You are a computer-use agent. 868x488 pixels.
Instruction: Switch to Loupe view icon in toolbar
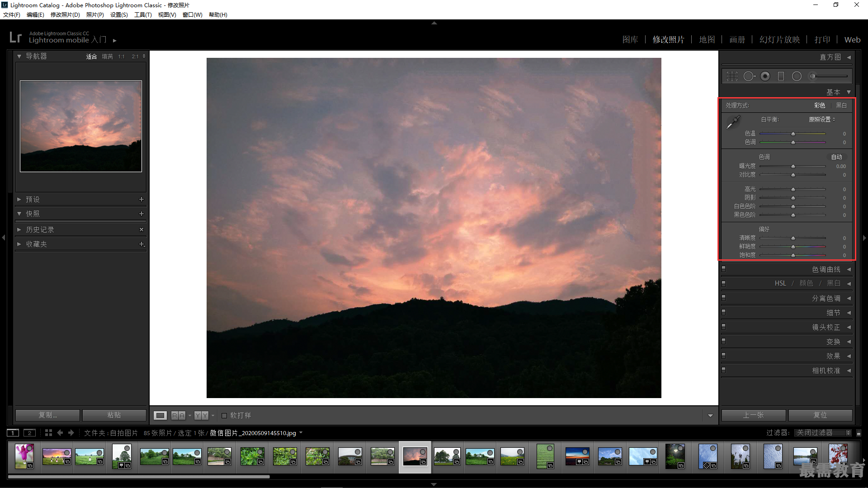click(160, 415)
